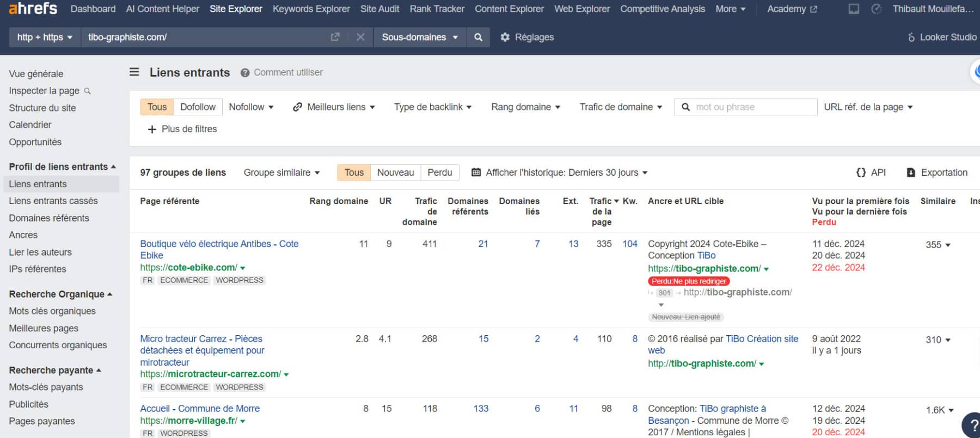Open Réglages gear settings
The width and height of the screenshot is (980, 438).
[527, 37]
